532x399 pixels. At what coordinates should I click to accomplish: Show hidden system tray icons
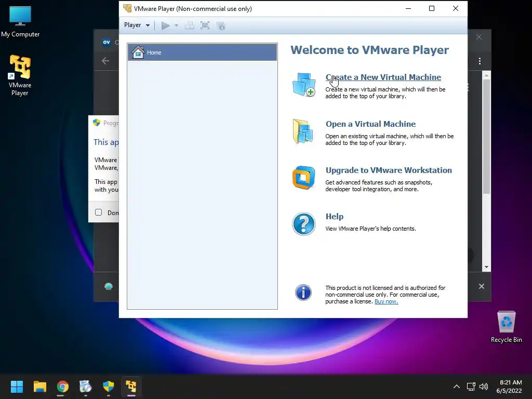point(457,387)
